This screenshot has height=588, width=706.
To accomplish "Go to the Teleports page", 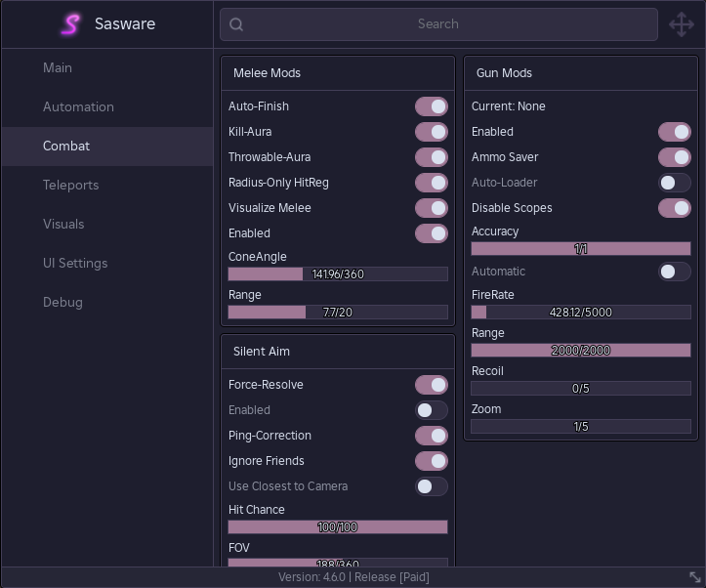I will tap(70, 185).
